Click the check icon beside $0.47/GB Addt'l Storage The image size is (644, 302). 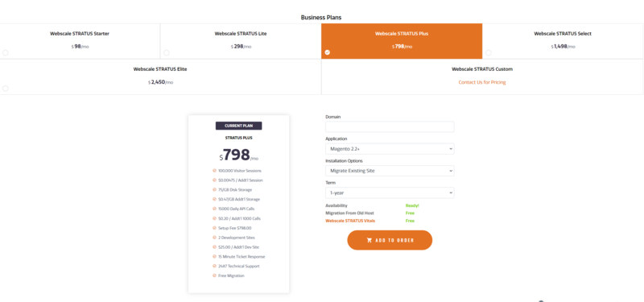pyautogui.click(x=214, y=199)
